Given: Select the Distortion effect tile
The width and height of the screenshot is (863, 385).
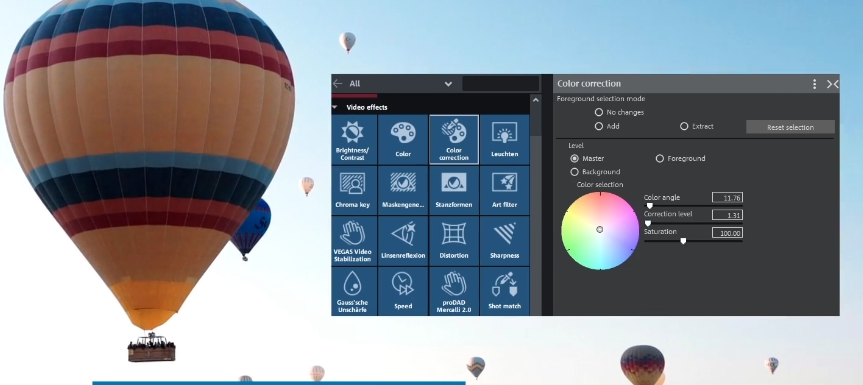Looking at the screenshot, I should click(x=454, y=241).
